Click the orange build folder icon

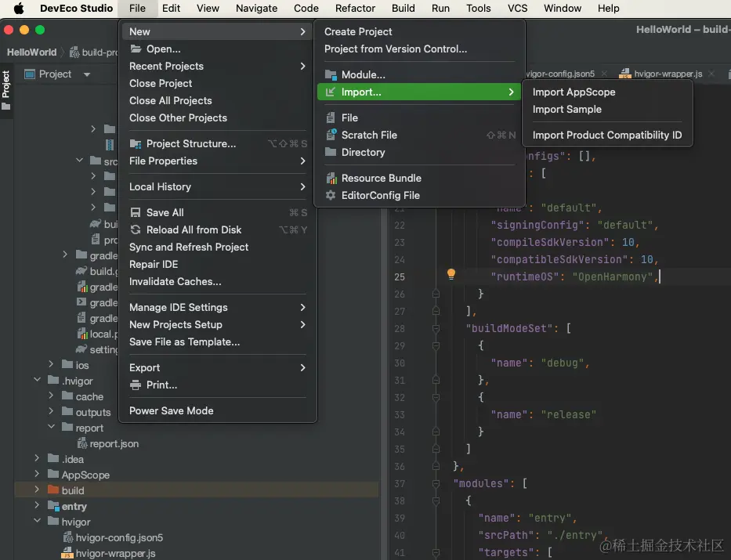point(54,490)
